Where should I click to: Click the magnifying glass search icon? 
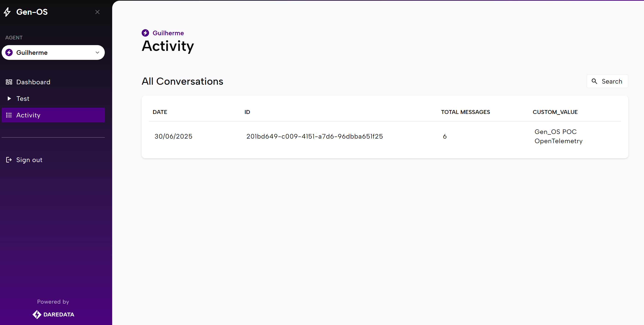coord(594,81)
